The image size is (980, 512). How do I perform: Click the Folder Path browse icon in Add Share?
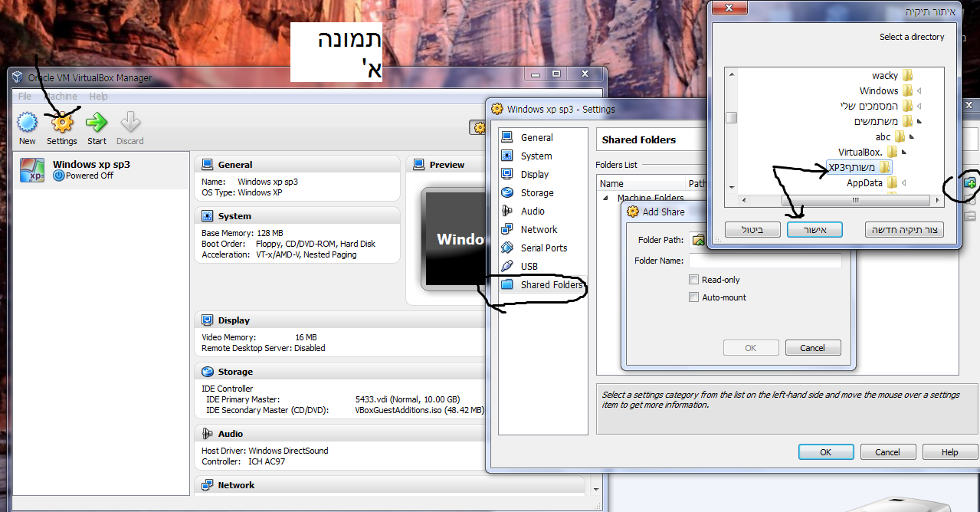point(698,240)
